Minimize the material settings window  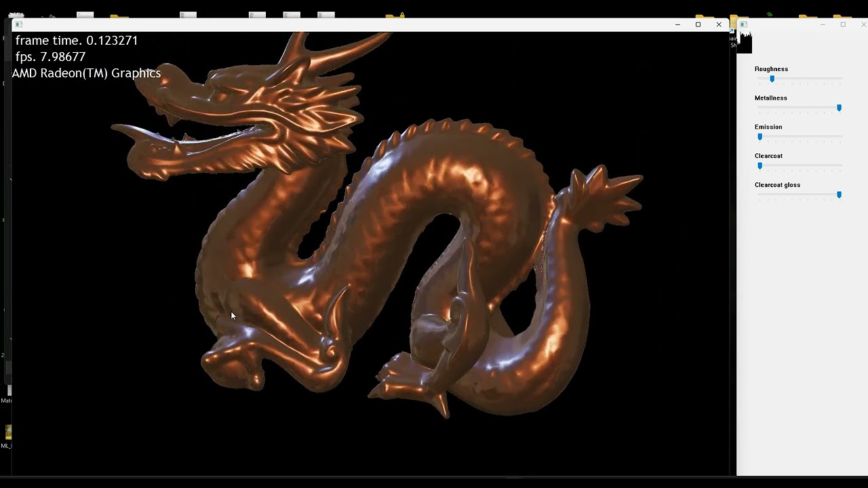823,24
